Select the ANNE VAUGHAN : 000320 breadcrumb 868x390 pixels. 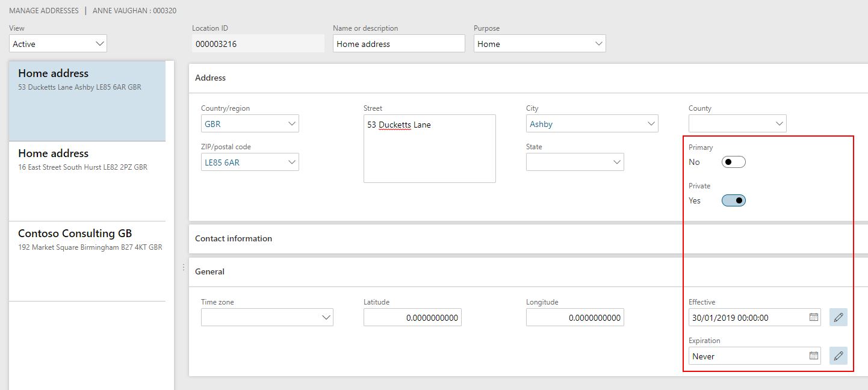pyautogui.click(x=134, y=10)
